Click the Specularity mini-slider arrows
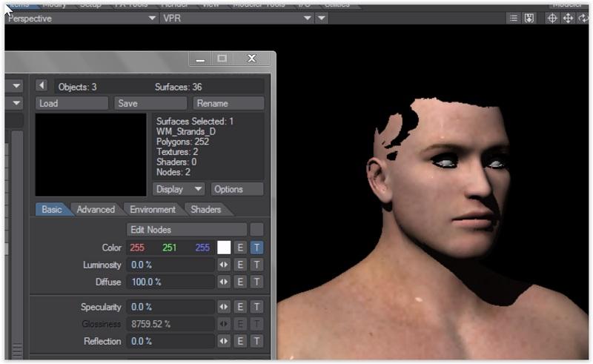The height and width of the screenshot is (364, 593). (224, 307)
